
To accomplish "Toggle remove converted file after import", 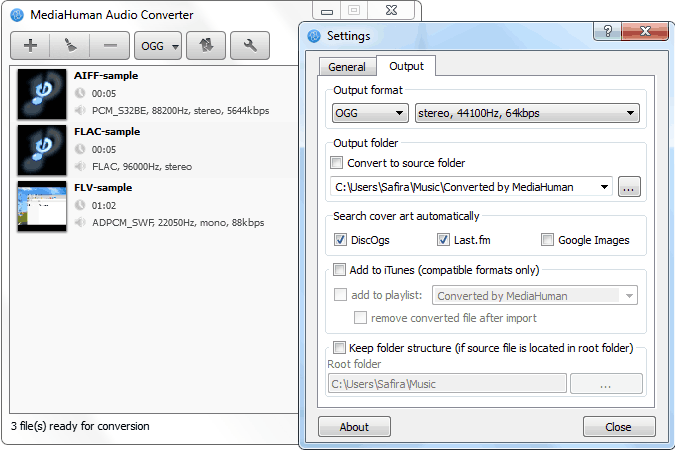I will point(360,318).
